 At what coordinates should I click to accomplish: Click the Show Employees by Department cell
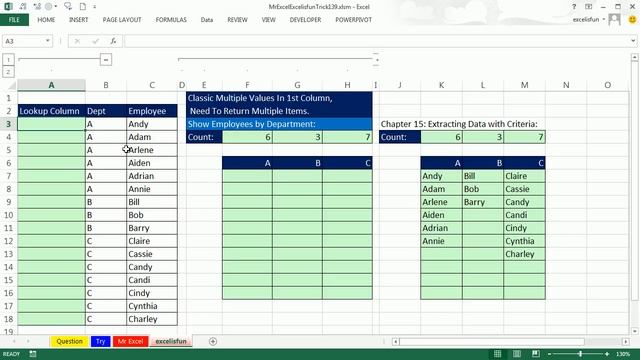(x=279, y=124)
